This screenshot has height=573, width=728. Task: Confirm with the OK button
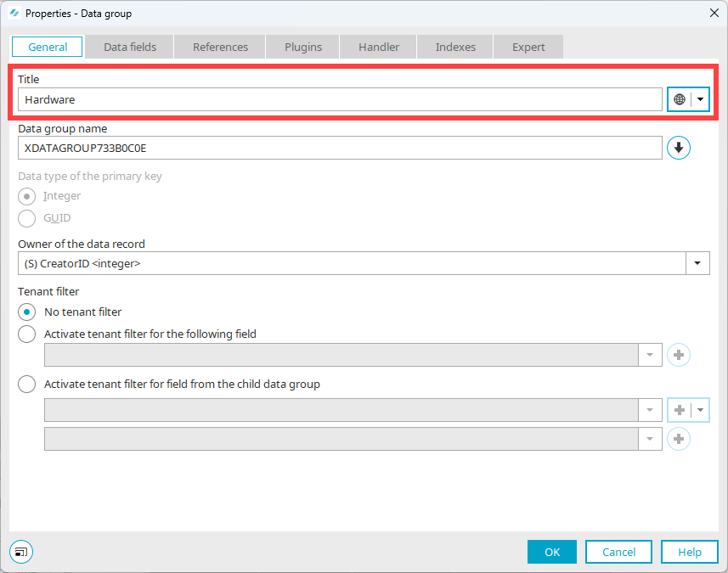(x=552, y=552)
